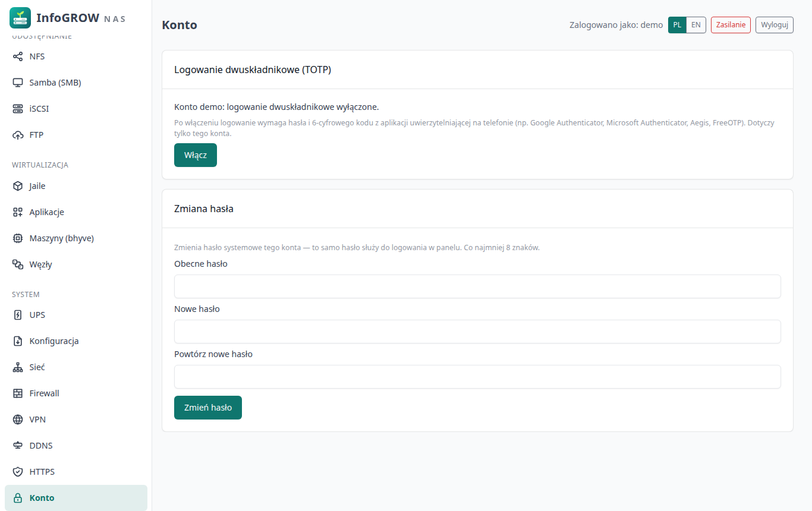Click the Zmień hasło button
The height and width of the screenshot is (511, 812).
[208, 408]
